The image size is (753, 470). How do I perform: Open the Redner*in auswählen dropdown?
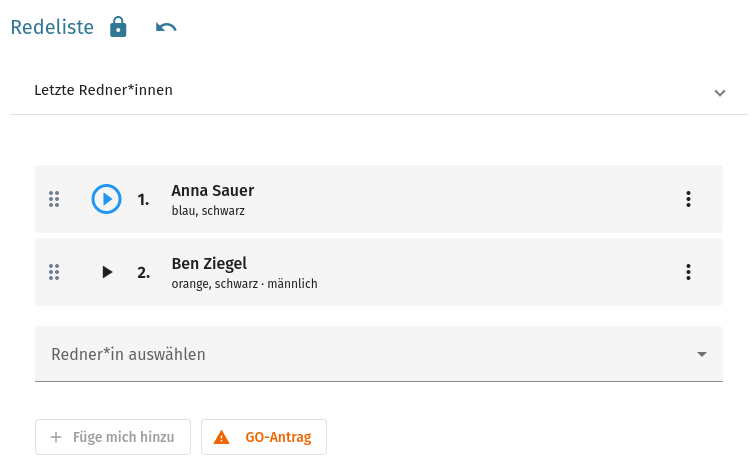coord(378,354)
